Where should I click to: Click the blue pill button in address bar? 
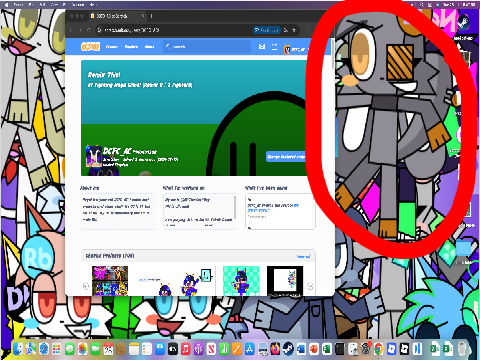coord(266,30)
